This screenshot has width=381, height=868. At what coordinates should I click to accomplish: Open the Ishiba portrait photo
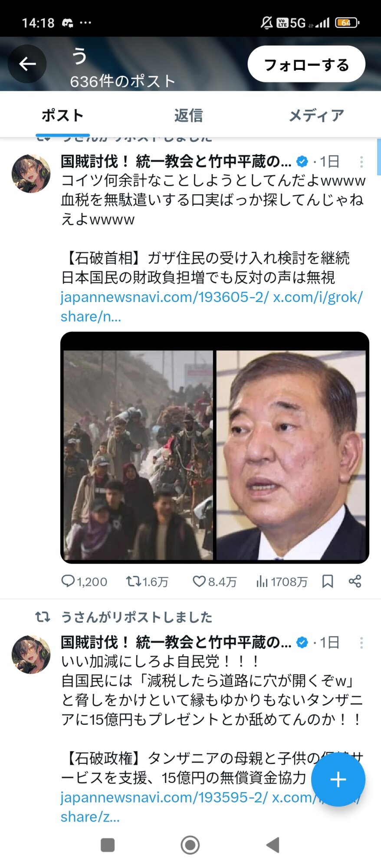[291, 455]
